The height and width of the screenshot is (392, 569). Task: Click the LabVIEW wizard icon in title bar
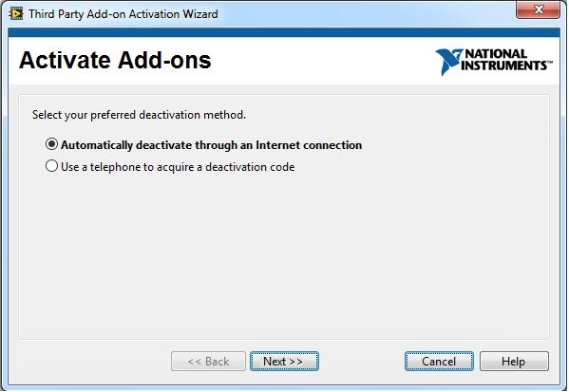coord(15,14)
